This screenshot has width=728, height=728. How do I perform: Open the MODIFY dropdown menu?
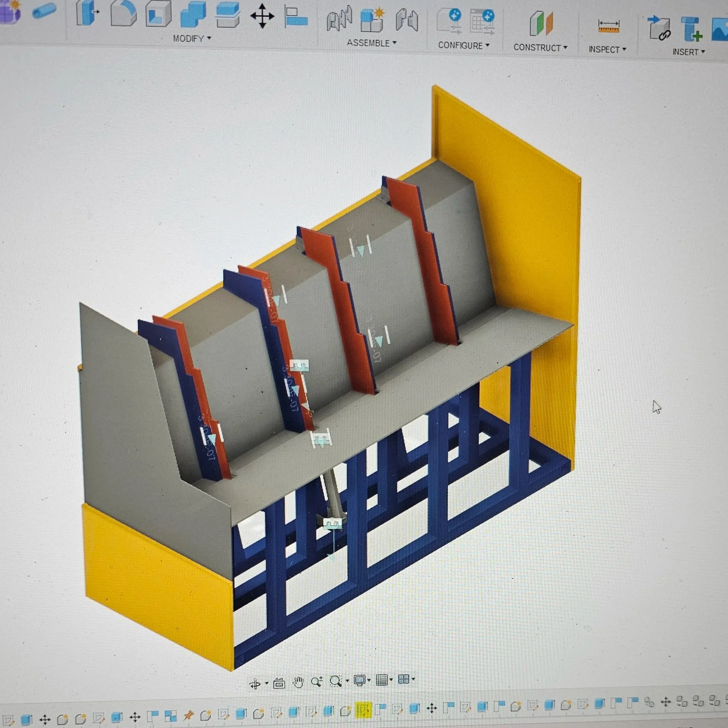coord(191,38)
